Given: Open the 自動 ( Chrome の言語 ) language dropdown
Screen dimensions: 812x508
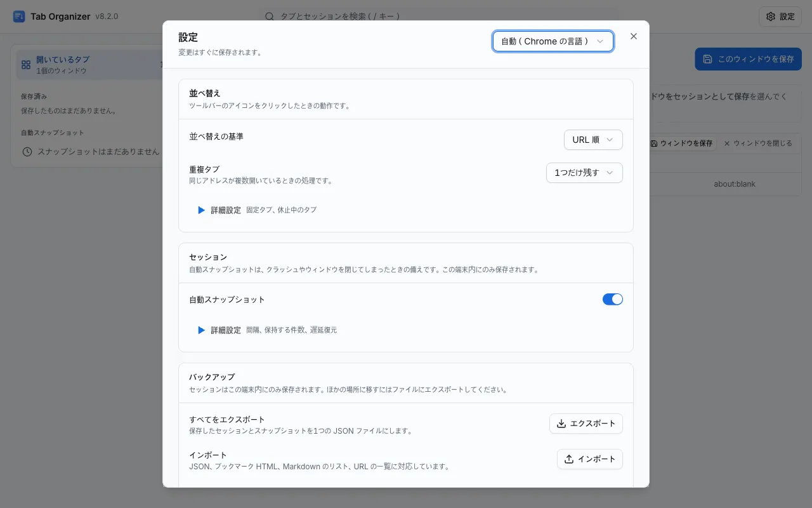Looking at the screenshot, I should point(553,41).
